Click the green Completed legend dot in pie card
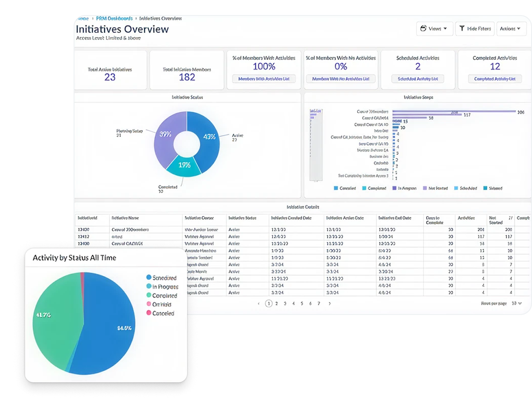Image resolution: width=532 pixels, height=401 pixels. (x=149, y=295)
